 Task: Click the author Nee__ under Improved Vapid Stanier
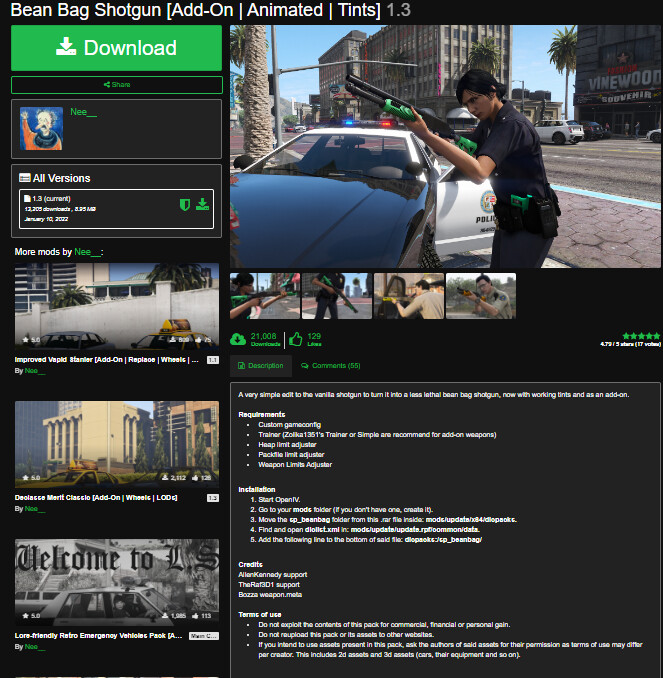[x=35, y=371]
